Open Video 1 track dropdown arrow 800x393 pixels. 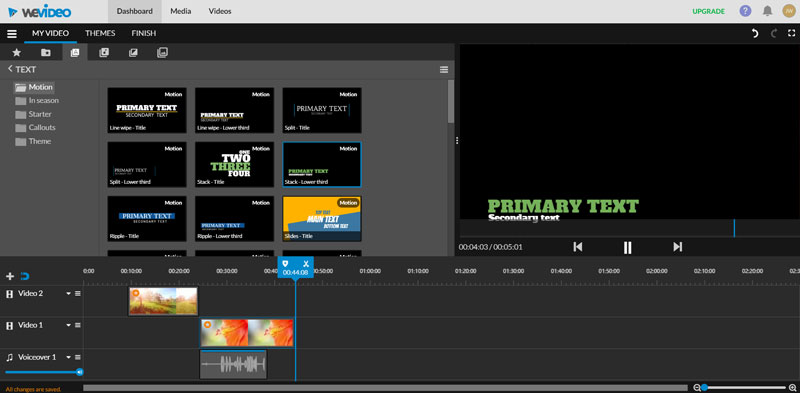coord(68,325)
